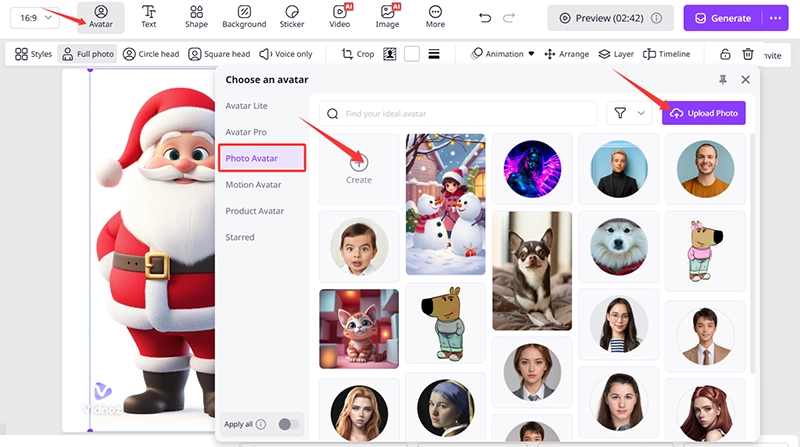
Task: Click the white color swatch
Action: (x=412, y=54)
